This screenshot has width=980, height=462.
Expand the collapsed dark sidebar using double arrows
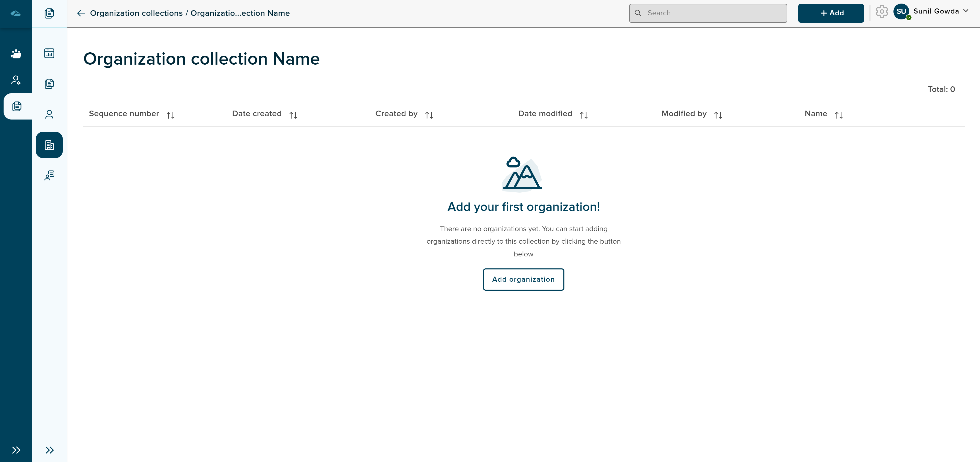point(16,450)
